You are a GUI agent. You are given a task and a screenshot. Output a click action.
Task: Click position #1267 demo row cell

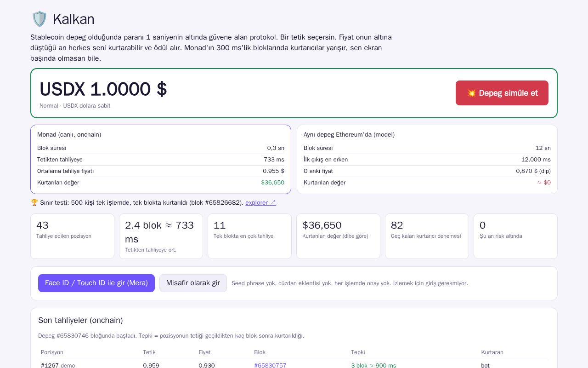[x=58, y=365]
